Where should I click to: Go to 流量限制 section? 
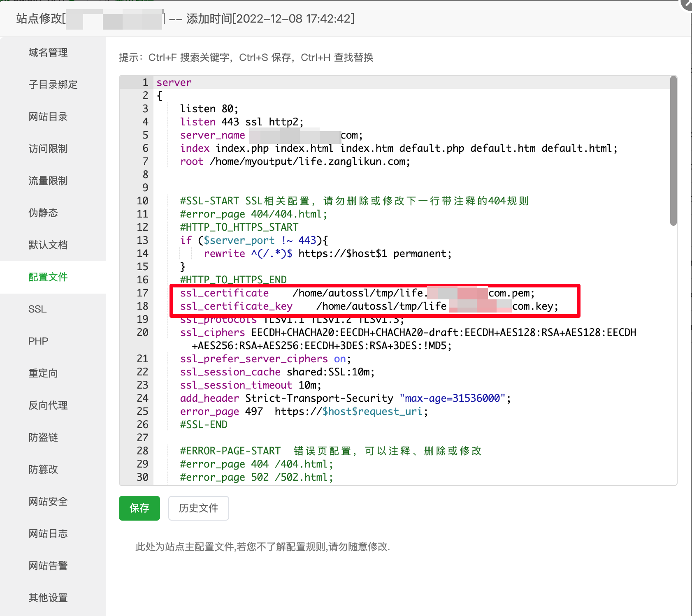(48, 181)
